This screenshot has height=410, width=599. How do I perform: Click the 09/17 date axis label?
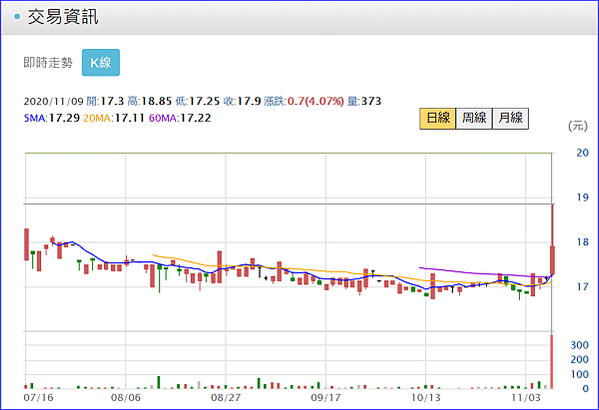(325, 398)
